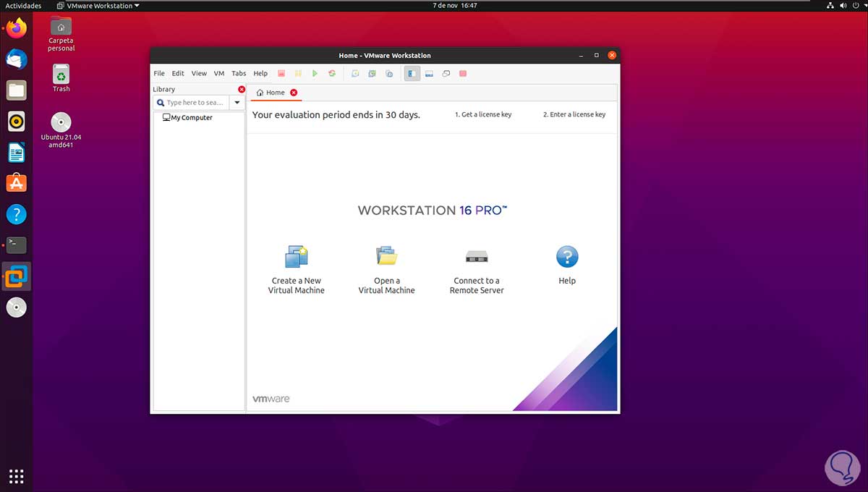Click the Create a New Virtual Machine label
This screenshot has width=868, height=492.
pos(297,286)
